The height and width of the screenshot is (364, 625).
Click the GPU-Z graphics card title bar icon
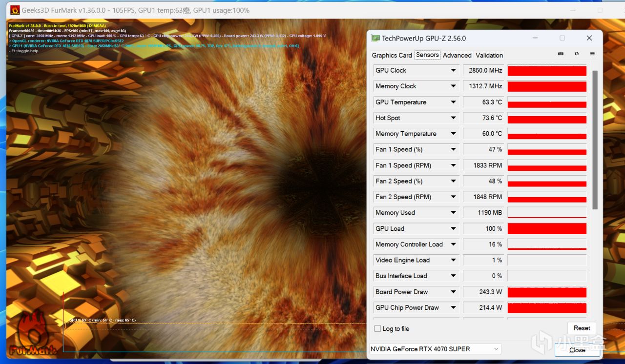coord(375,38)
